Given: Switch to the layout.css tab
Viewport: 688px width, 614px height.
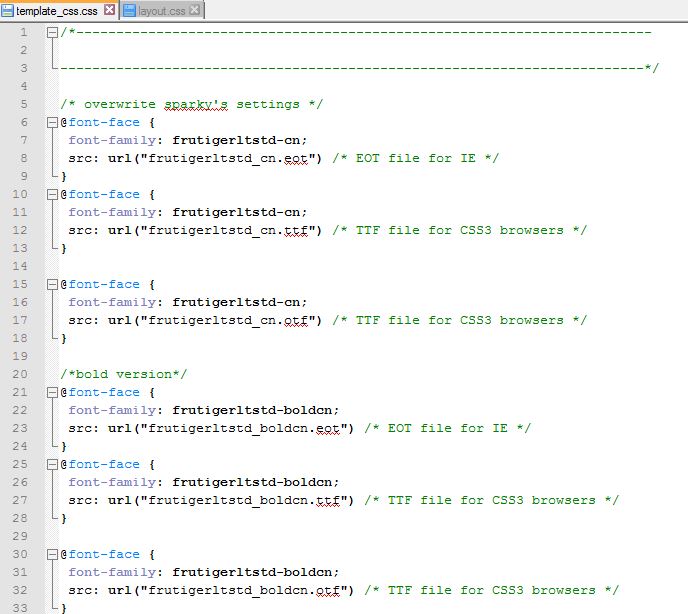Looking at the screenshot, I should [161, 11].
